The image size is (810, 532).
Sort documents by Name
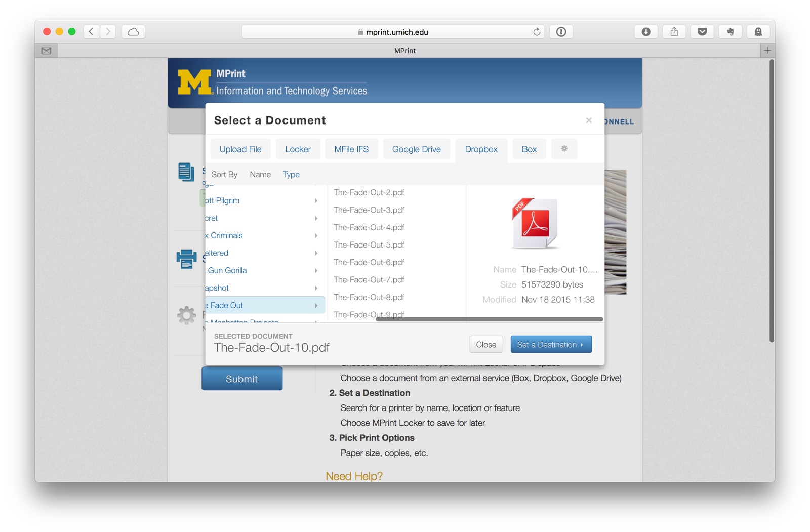(x=260, y=174)
